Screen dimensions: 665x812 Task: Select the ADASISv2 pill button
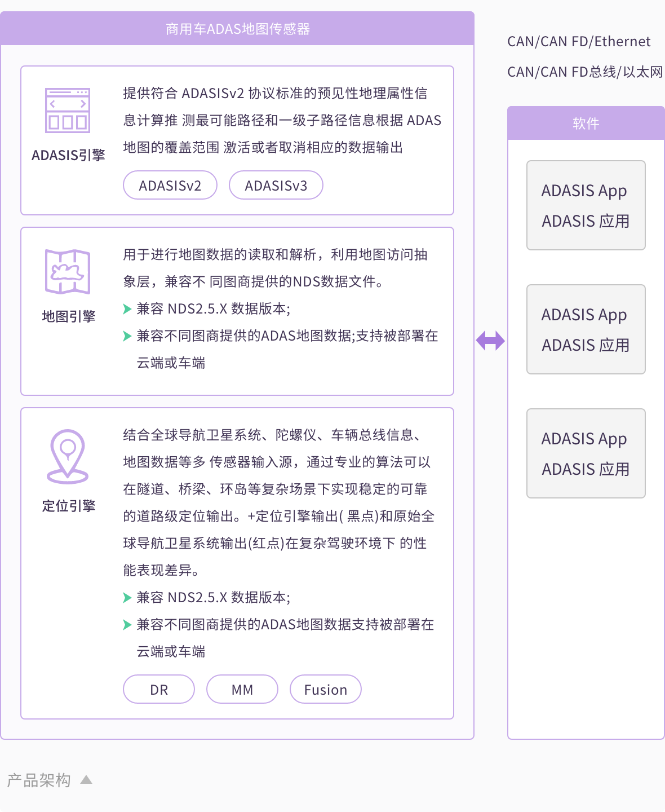click(170, 186)
